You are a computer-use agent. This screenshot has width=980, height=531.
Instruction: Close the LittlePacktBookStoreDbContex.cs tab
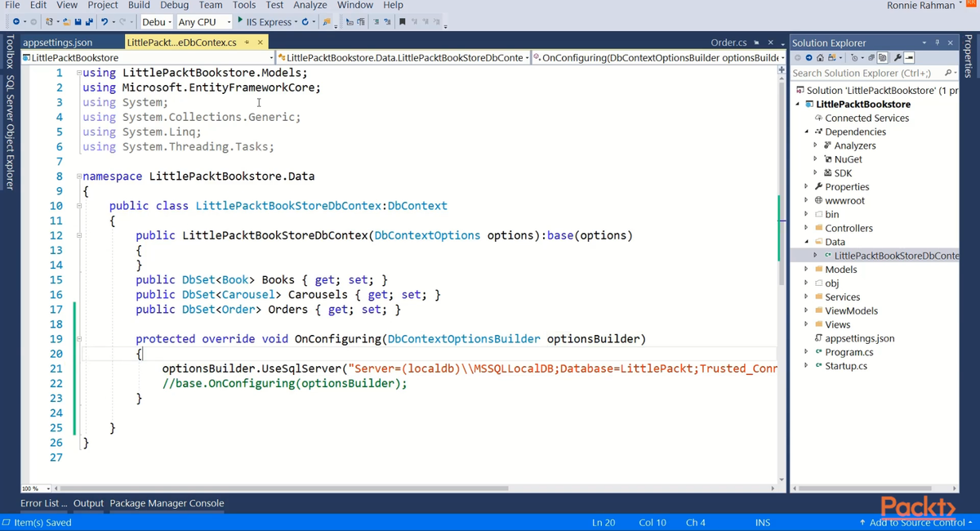261,42
